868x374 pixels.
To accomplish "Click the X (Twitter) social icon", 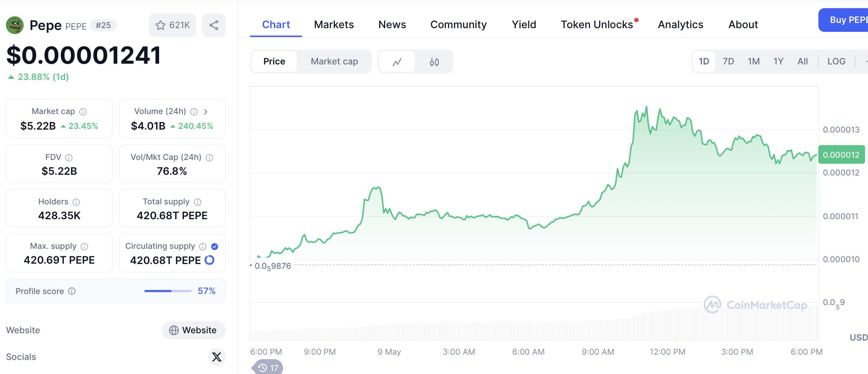I will 217,357.
